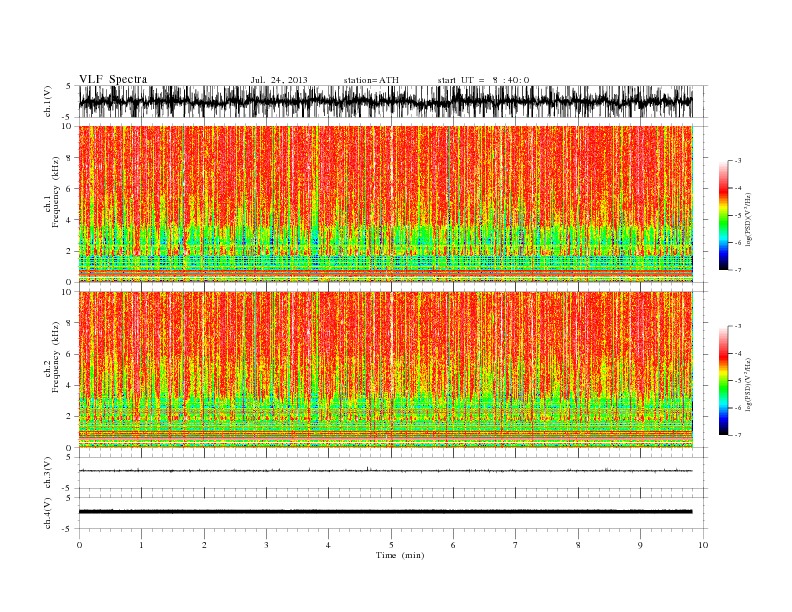Screen dimensions: 792x612
Task: Click the 'ch.2 Frequency (kHz)' axis label
Action: 52,358
